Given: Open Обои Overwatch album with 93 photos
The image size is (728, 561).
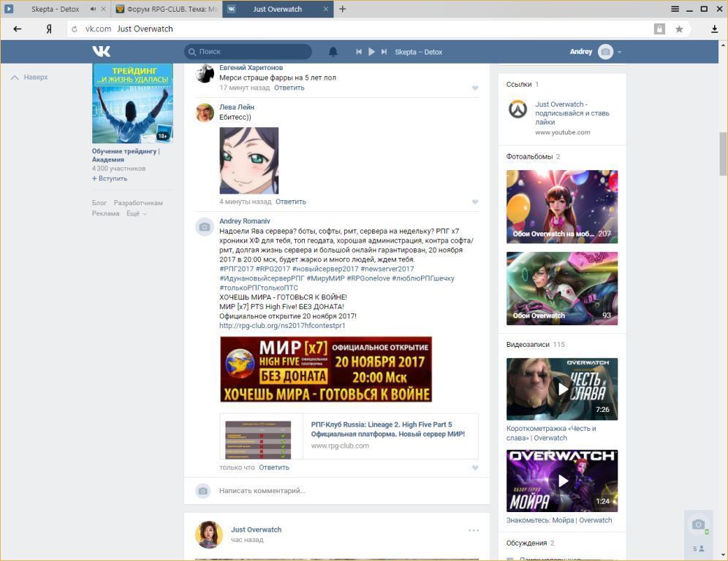Looking at the screenshot, I should pos(562,288).
